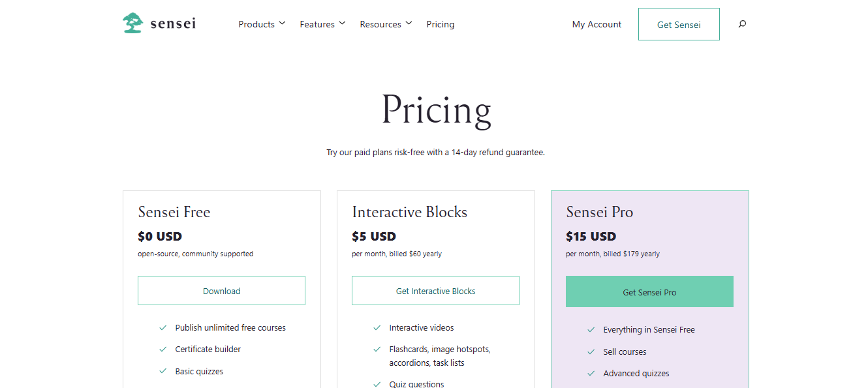Click the Sensei bonsai tree logo

[133, 23]
